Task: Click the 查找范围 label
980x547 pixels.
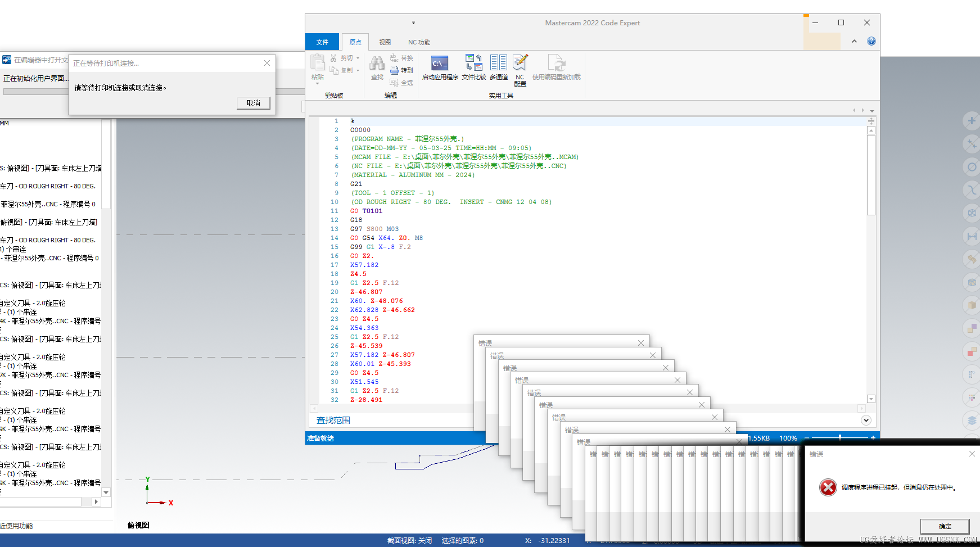Action: pyautogui.click(x=333, y=420)
